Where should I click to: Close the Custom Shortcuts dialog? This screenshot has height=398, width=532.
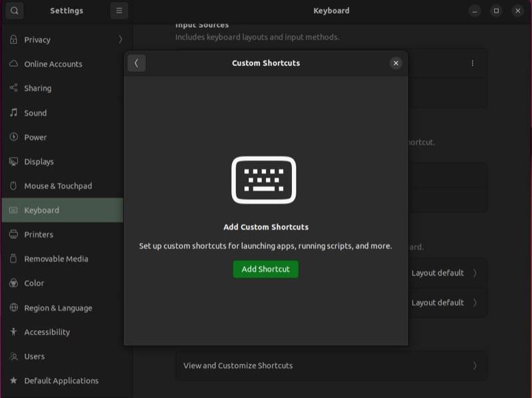[x=396, y=63]
